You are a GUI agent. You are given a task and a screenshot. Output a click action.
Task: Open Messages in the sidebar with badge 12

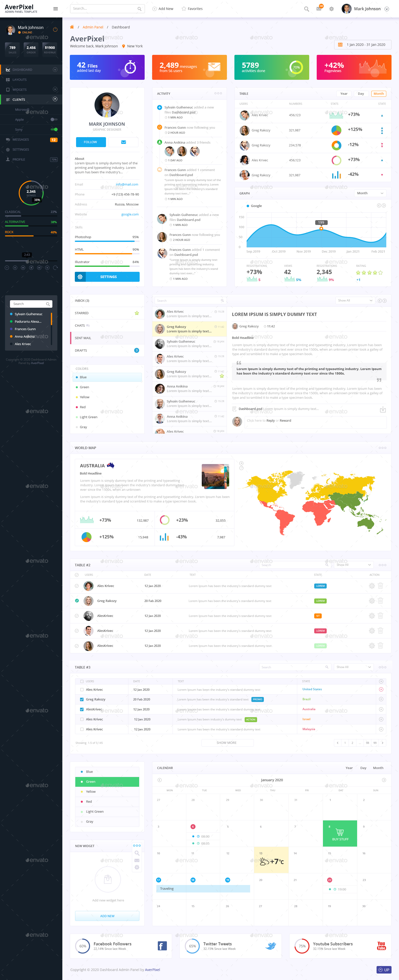click(x=23, y=139)
